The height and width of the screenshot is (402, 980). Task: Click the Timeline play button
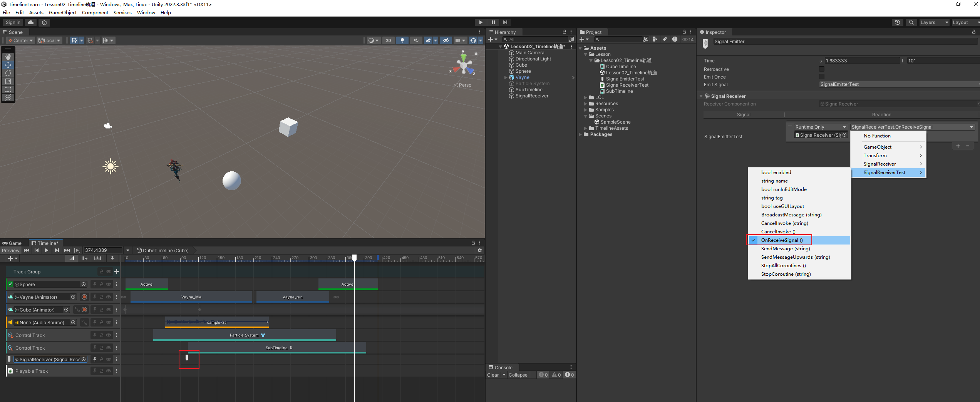[47, 250]
